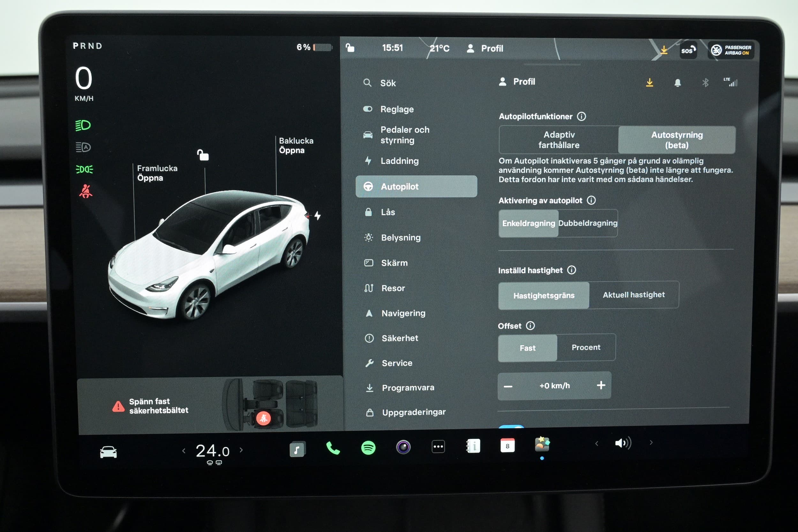Go to Säkerhet settings menu
This screenshot has height=532, width=798.
(400, 338)
